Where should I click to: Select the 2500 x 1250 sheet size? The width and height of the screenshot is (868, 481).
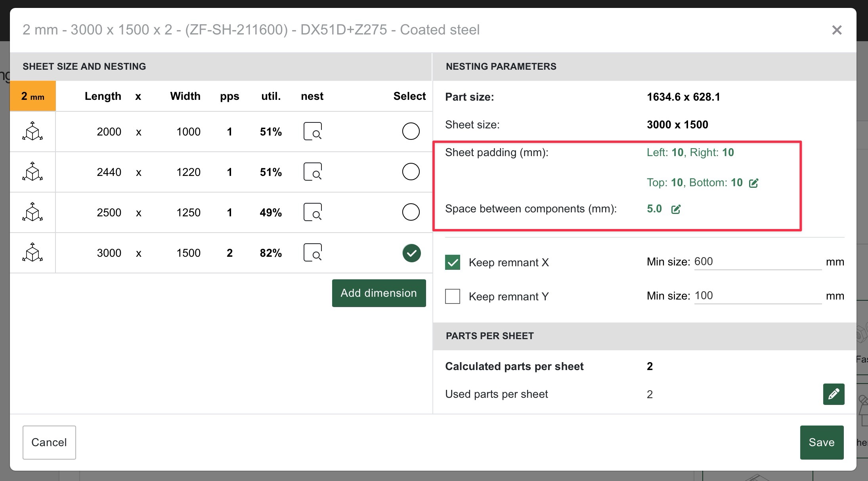(x=411, y=212)
